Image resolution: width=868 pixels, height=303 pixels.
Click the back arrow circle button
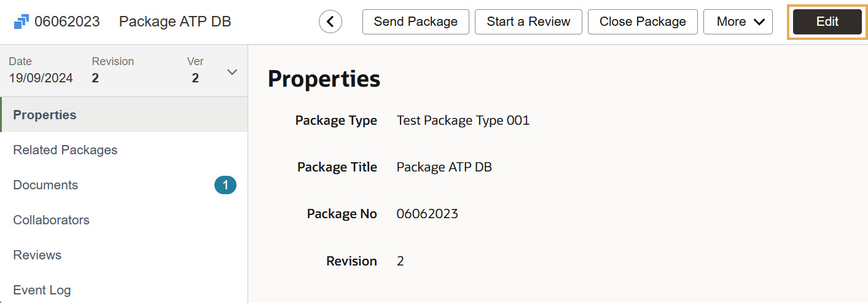click(330, 22)
